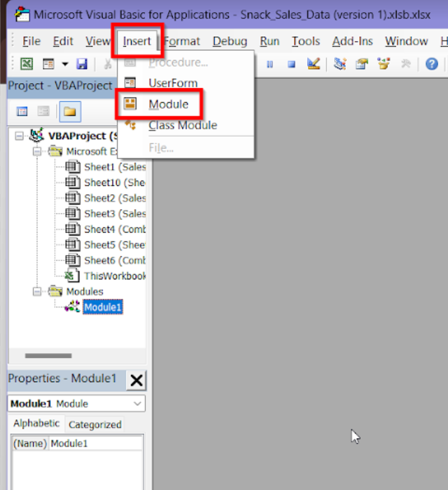Click Project pane horizontal scrollbar thumb

click(48, 356)
